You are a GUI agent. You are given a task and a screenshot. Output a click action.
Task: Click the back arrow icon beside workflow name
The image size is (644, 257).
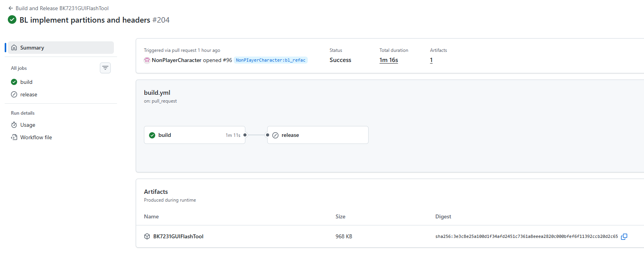pos(11,8)
